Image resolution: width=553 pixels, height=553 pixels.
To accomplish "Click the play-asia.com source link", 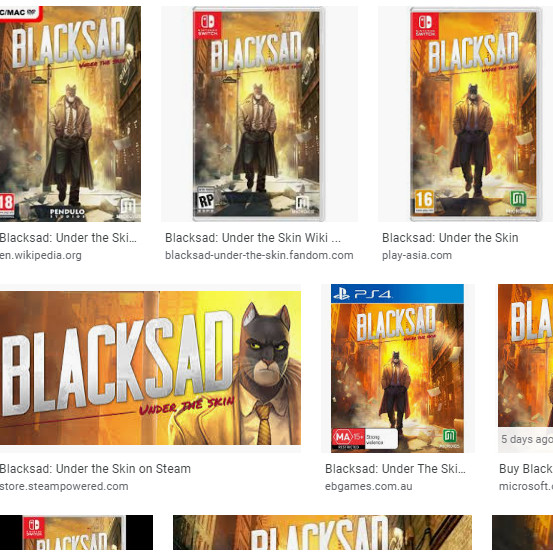I will [x=417, y=255].
